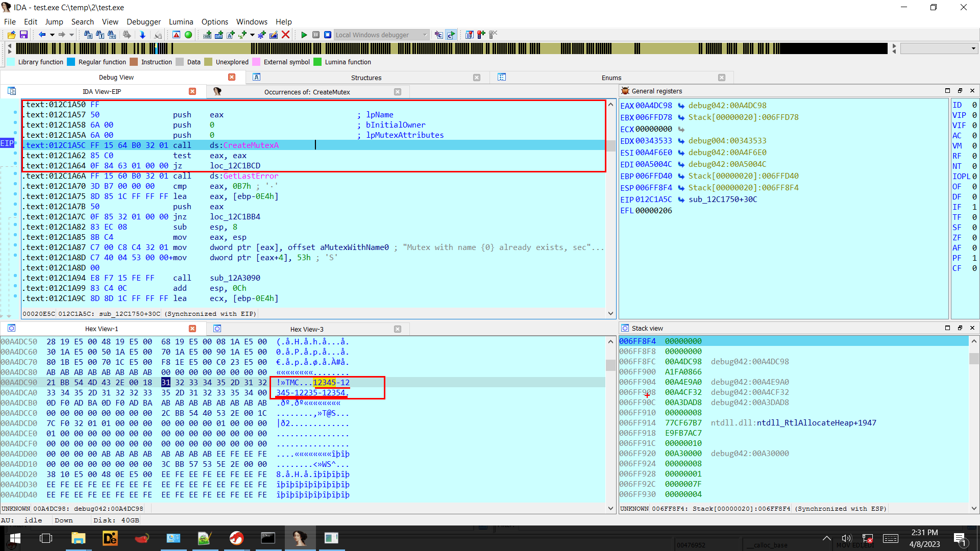This screenshot has height=551, width=980.
Task: Click the Pause process icon
Action: click(x=316, y=35)
